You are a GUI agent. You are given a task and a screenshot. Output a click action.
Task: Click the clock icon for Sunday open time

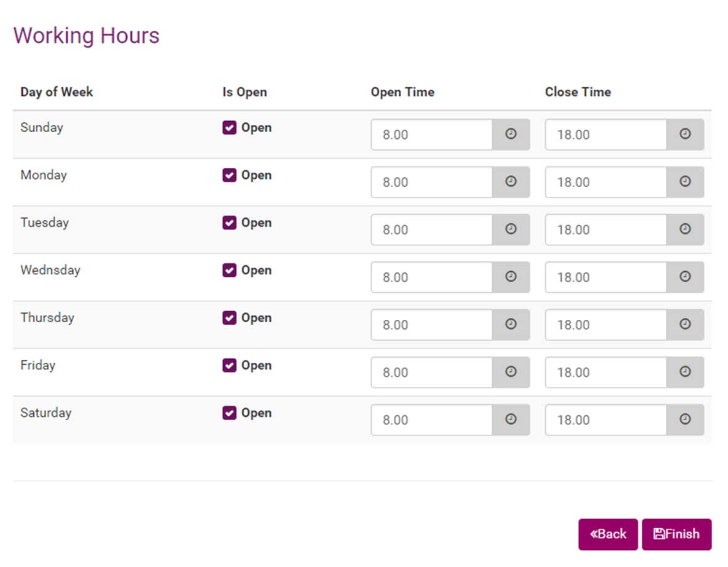coord(511,134)
